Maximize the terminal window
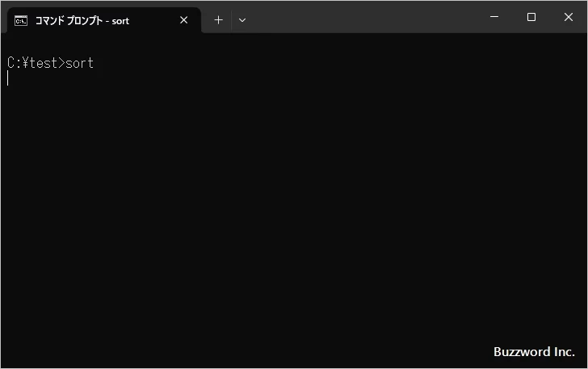Image resolution: width=588 pixels, height=369 pixels. pos(531,17)
